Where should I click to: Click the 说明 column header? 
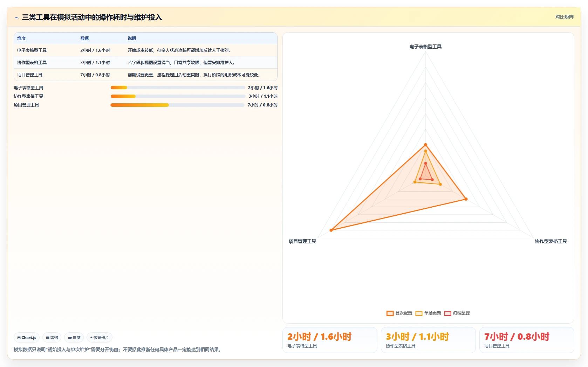[132, 39]
